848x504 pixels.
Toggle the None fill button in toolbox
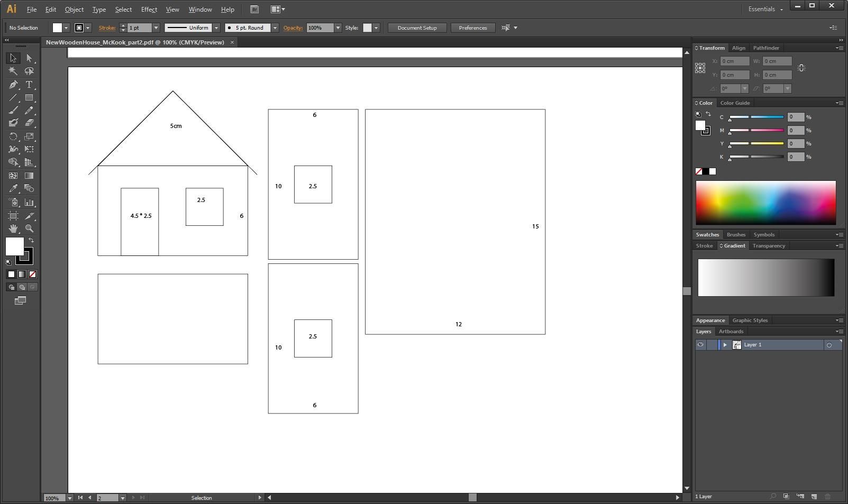[x=32, y=274]
